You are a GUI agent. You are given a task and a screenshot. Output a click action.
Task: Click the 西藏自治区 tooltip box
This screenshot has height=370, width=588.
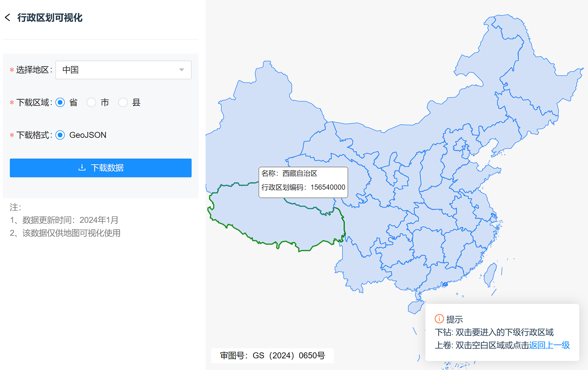(x=303, y=182)
